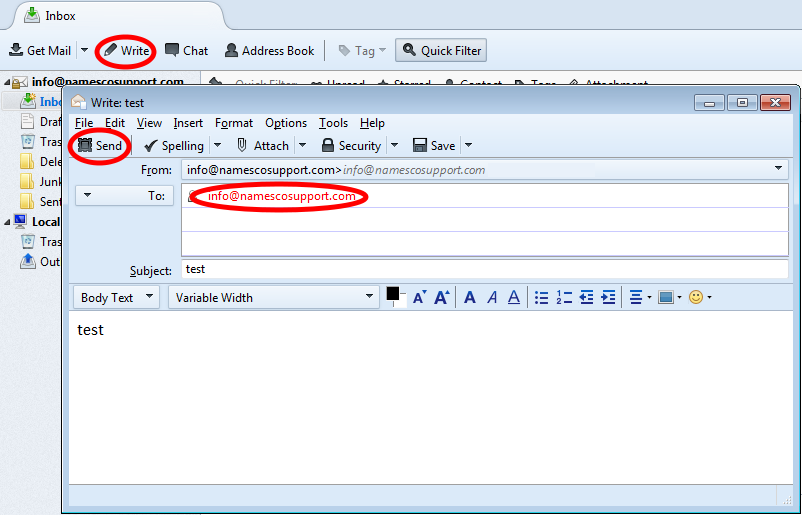Open the Variable Width font dropdown

point(274,297)
